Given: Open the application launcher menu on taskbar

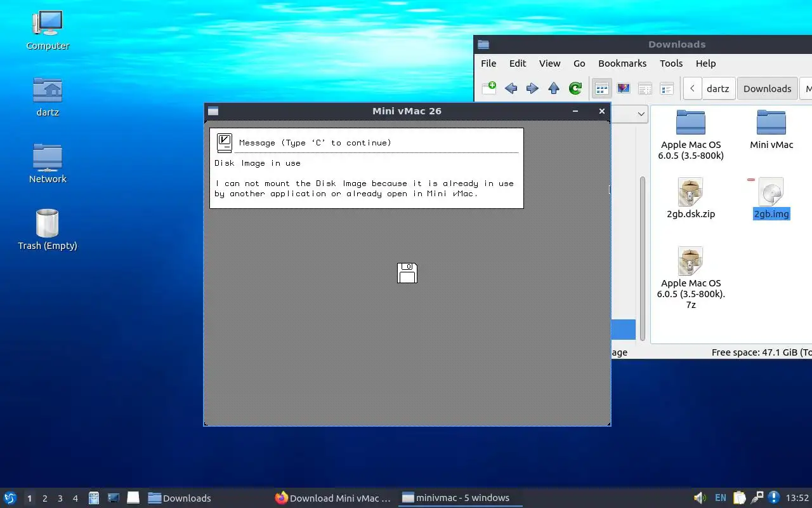Looking at the screenshot, I should coord(10,498).
